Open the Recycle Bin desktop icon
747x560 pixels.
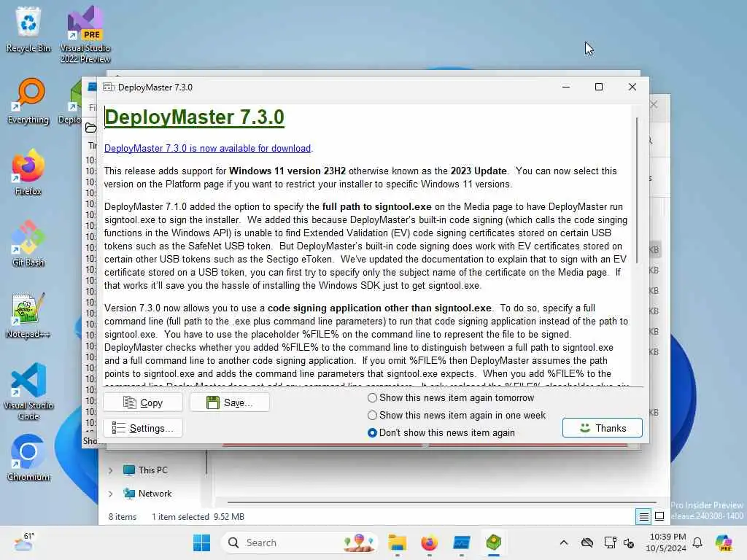coord(28,29)
